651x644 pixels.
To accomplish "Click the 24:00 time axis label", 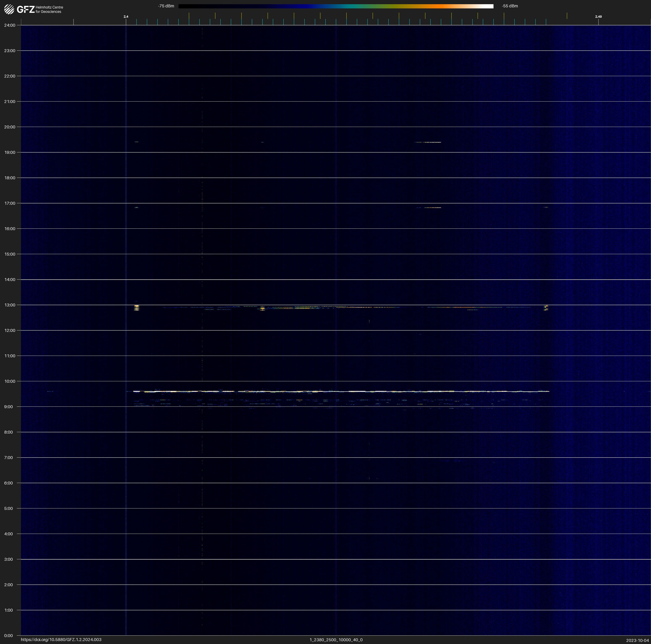I will click(10, 25).
